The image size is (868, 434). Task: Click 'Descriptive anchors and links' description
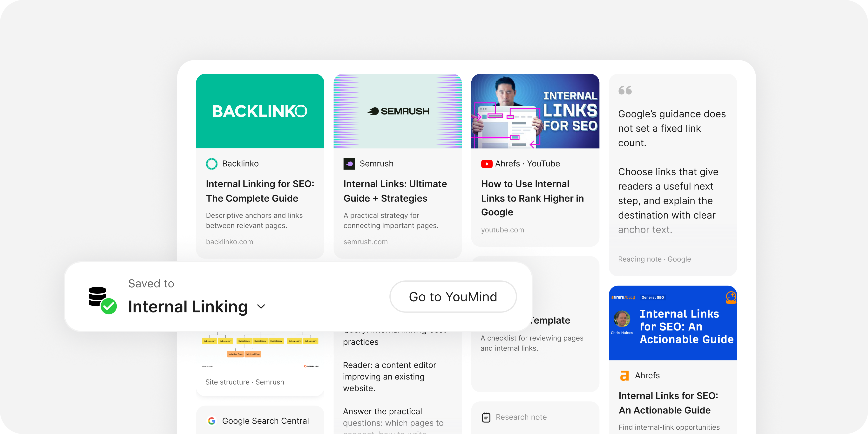pyautogui.click(x=254, y=220)
